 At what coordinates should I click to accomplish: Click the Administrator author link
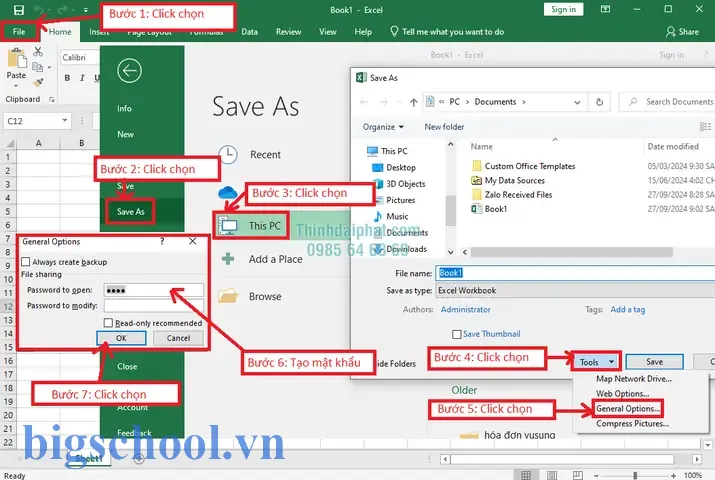pyautogui.click(x=466, y=310)
